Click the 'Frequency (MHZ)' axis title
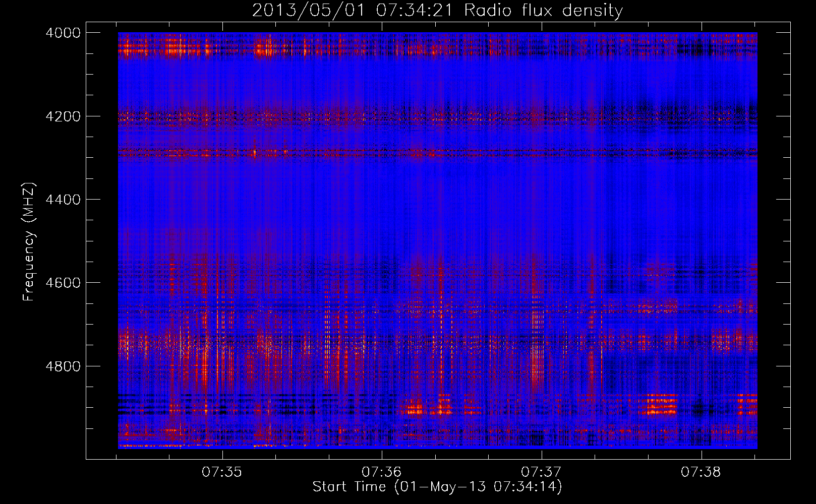This screenshot has width=816, height=504. coord(29,242)
